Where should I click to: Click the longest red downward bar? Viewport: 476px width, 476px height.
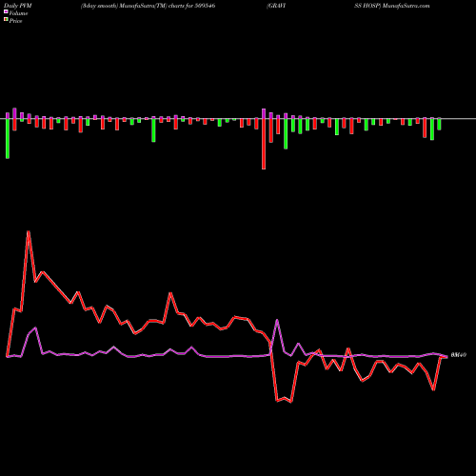[x=264, y=144]
